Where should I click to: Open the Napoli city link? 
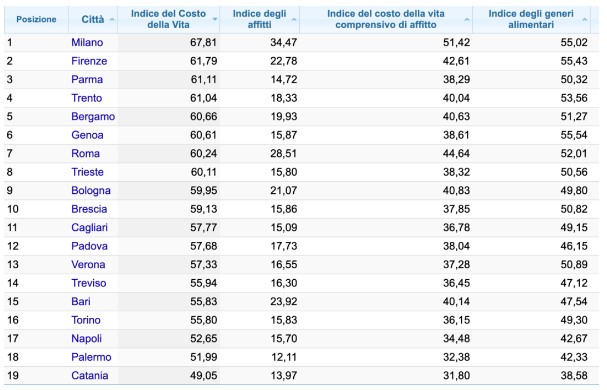(x=86, y=338)
